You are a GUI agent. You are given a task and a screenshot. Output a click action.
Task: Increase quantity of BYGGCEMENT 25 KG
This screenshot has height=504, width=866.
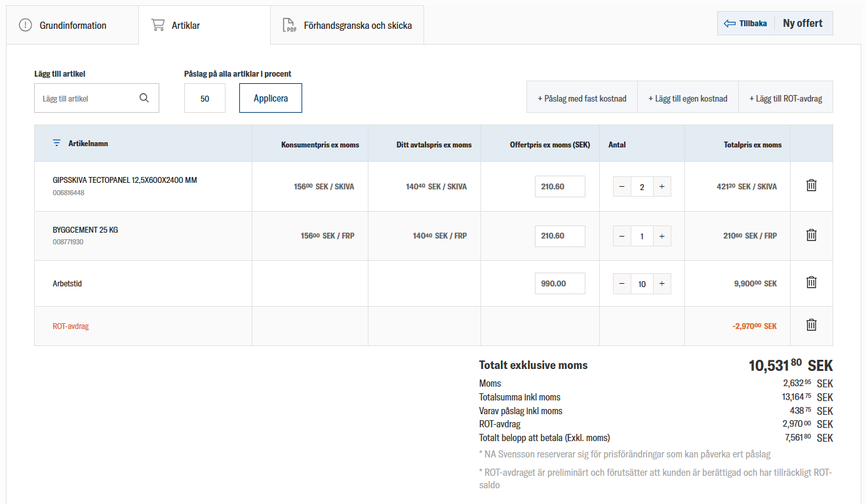[661, 236]
